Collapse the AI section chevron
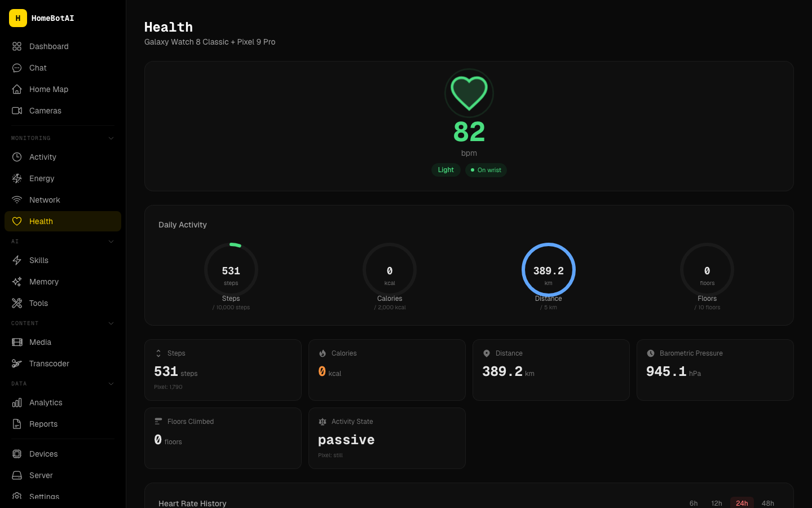 (111, 242)
